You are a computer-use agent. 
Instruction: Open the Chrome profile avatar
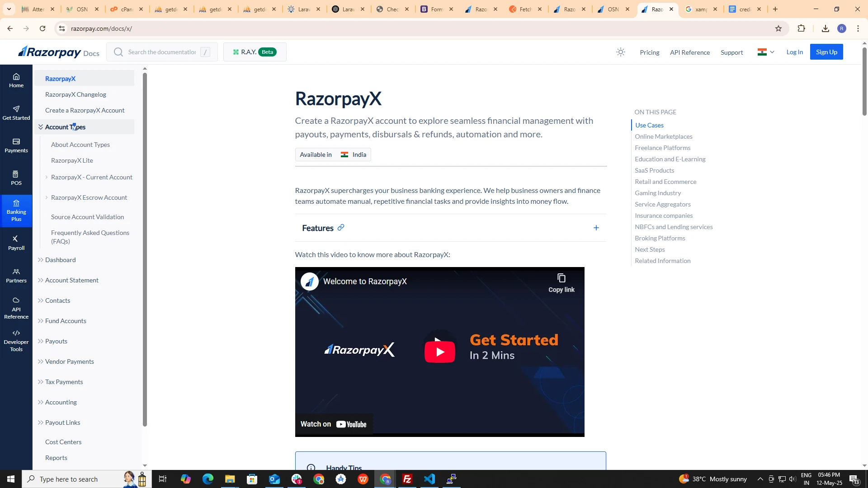tap(842, 28)
